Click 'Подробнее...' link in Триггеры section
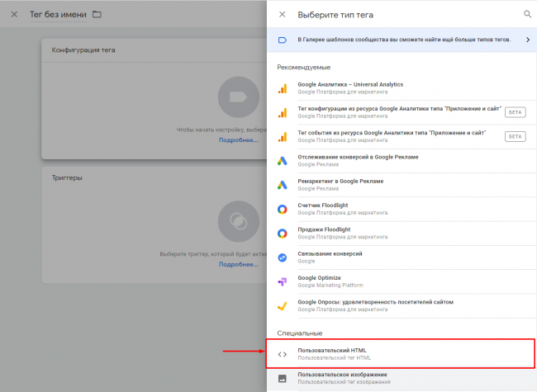Screen dimensions: 537x392 [x=237, y=265]
